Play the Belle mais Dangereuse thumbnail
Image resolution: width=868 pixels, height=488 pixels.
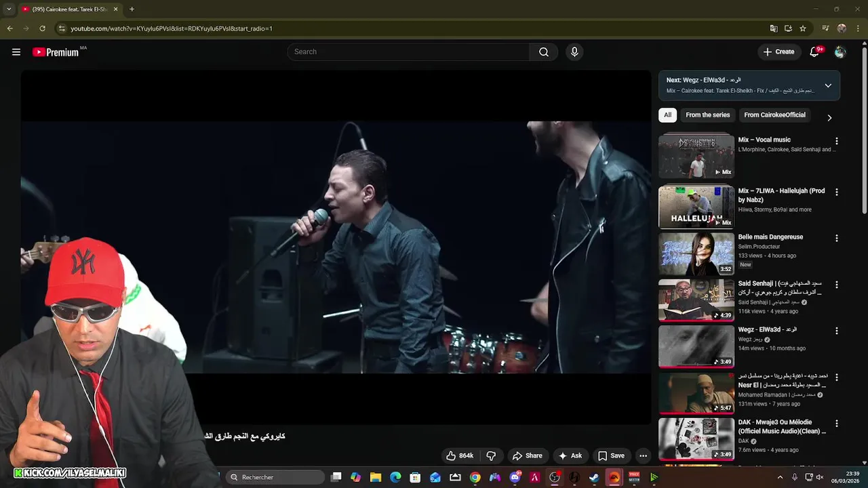[696, 253]
